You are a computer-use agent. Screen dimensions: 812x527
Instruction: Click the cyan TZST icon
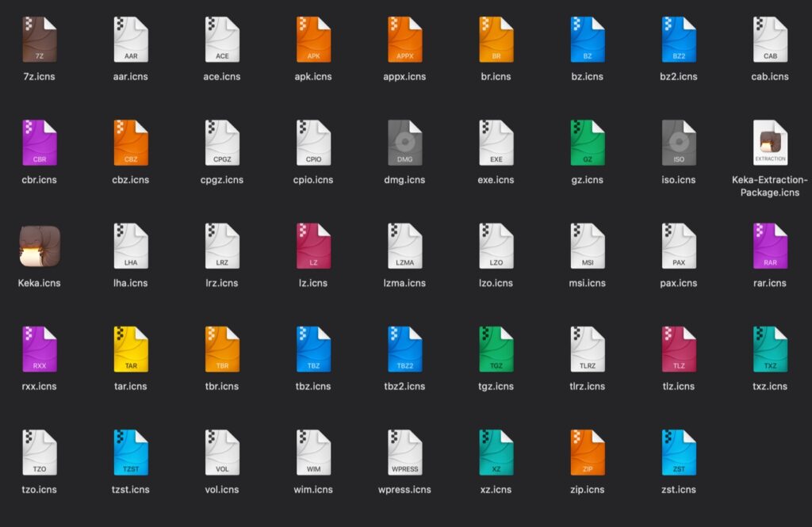[131, 453]
